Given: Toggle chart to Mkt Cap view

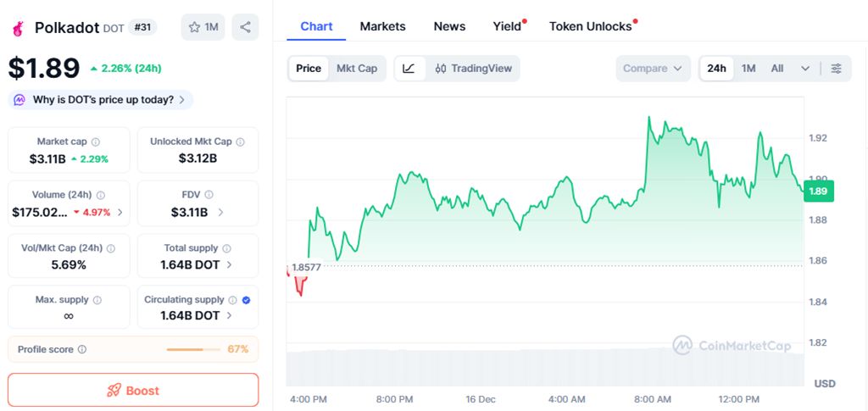Looking at the screenshot, I should pyautogui.click(x=357, y=69).
